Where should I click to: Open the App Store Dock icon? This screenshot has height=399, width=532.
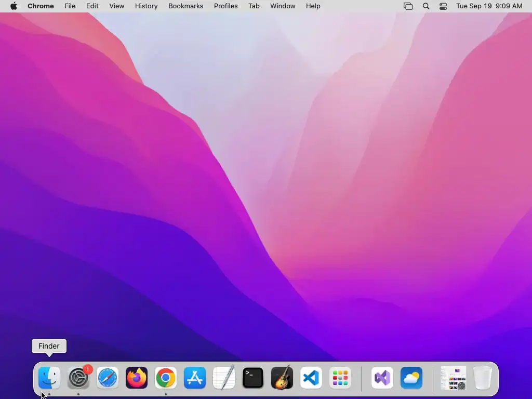click(x=195, y=378)
